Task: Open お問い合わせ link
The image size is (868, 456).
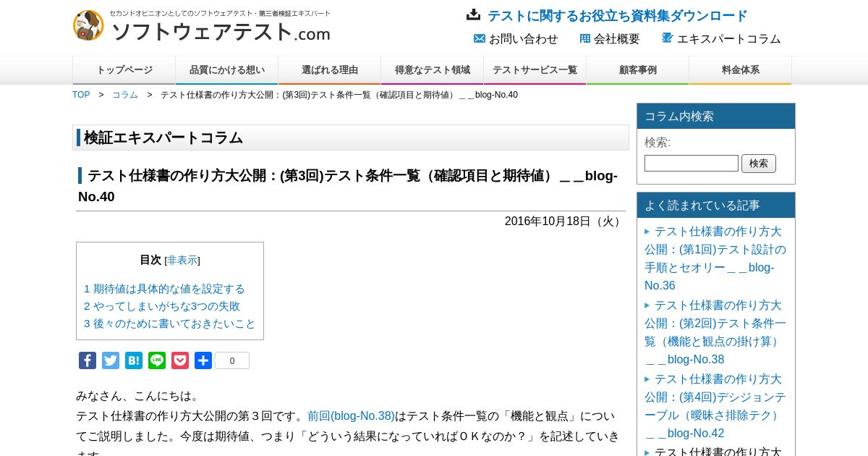Action: pos(524,39)
